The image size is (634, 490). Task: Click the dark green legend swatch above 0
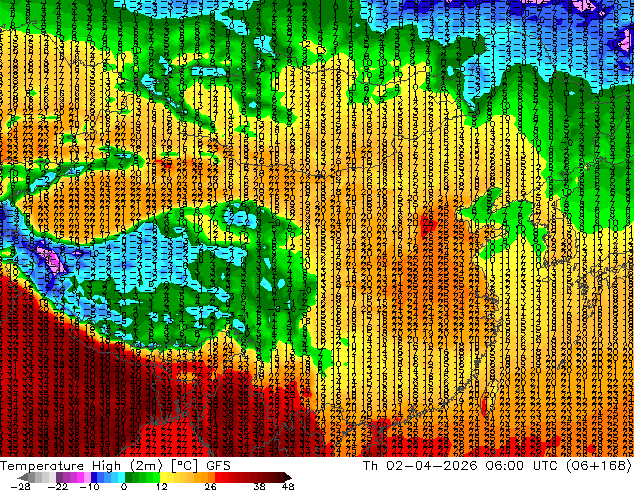129,477
